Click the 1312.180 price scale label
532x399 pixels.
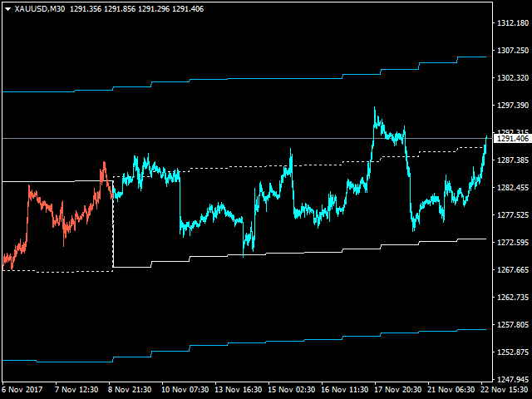pos(510,23)
